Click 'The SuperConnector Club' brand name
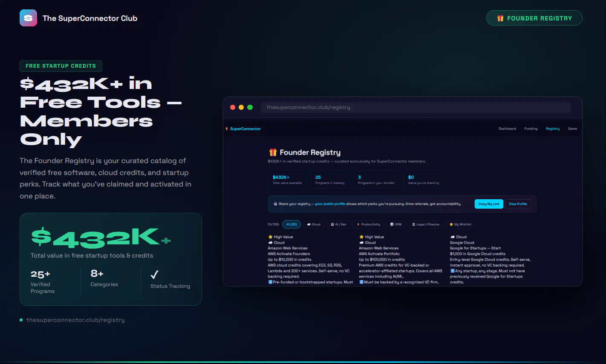This screenshot has width=606, height=364. click(x=90, y=18)
